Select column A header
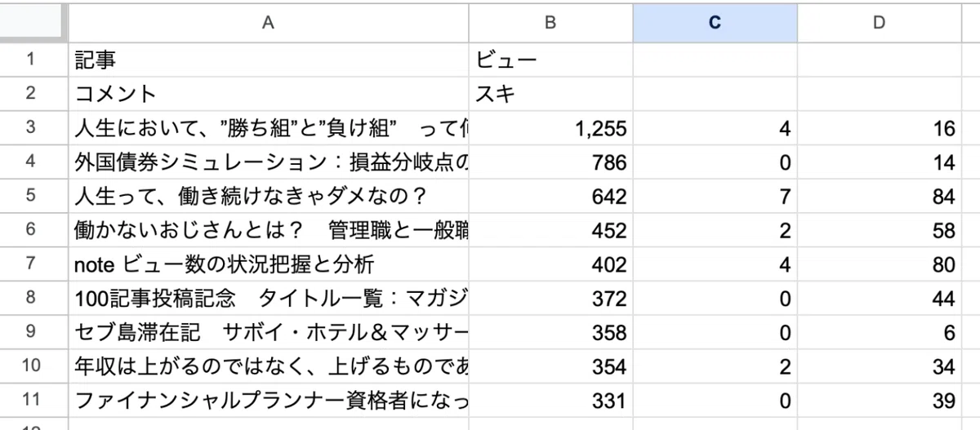Image resolution: width=980 pixels, height=430 pixels. click(x=268, y=23)
